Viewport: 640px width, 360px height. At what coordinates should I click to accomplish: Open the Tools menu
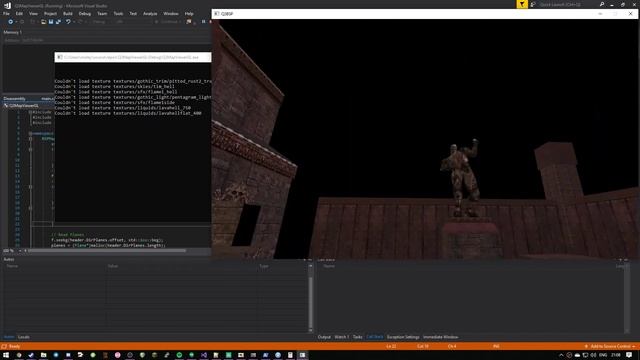coord(118,13)
